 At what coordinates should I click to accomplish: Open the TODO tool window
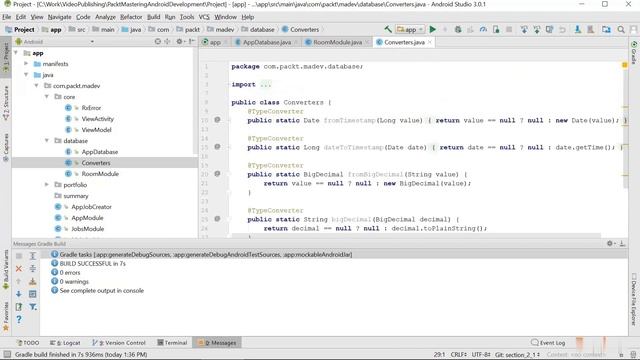[x=28, y=342]
